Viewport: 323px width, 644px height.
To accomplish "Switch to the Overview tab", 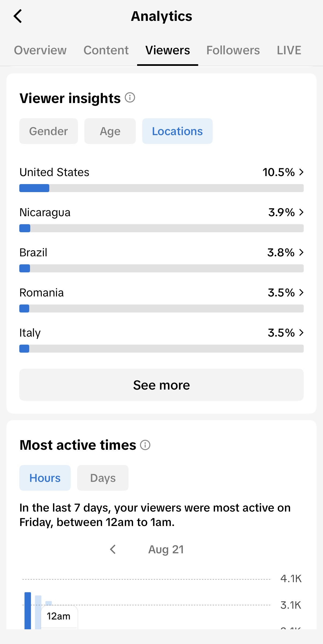I will click(40, 50).
